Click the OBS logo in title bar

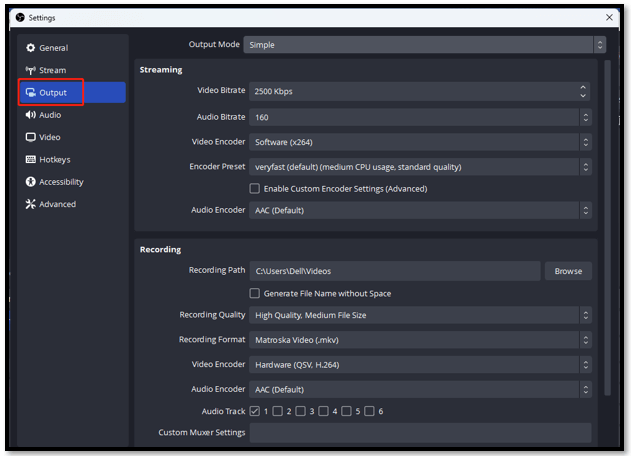20,17
